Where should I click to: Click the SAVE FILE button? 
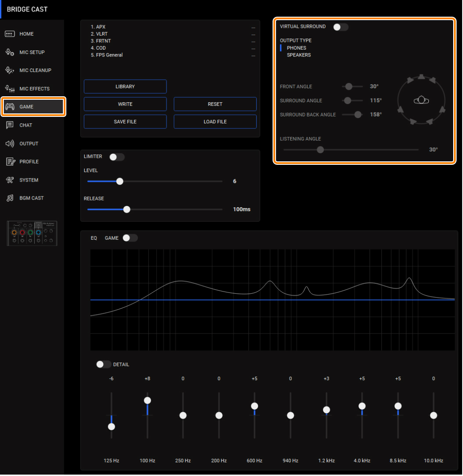coord(125,122)
